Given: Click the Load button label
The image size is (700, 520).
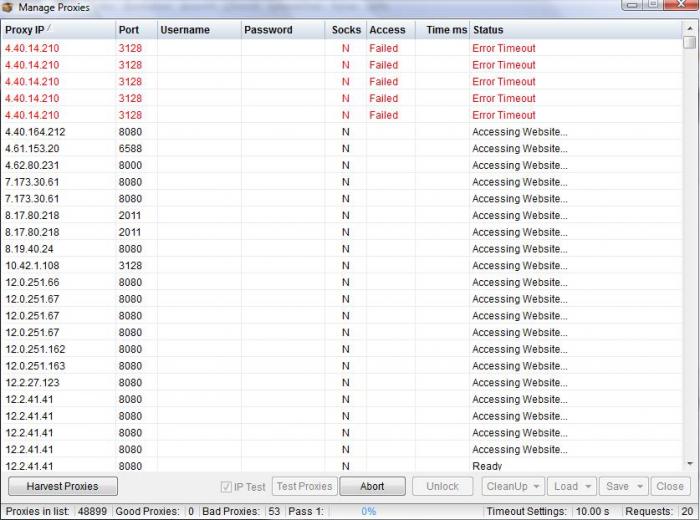Looking at the screenshot, I should 566,487.
